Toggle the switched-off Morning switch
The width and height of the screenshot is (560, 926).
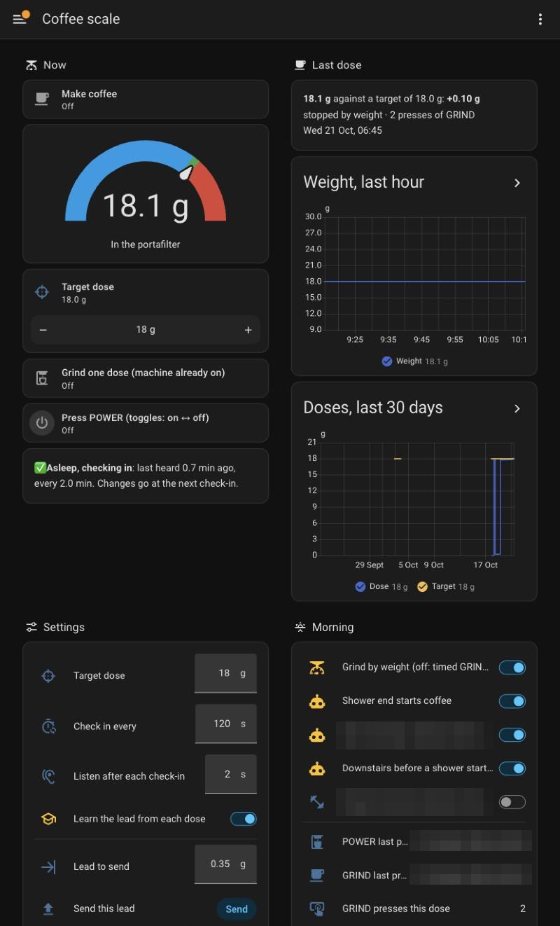click(512, 802)
